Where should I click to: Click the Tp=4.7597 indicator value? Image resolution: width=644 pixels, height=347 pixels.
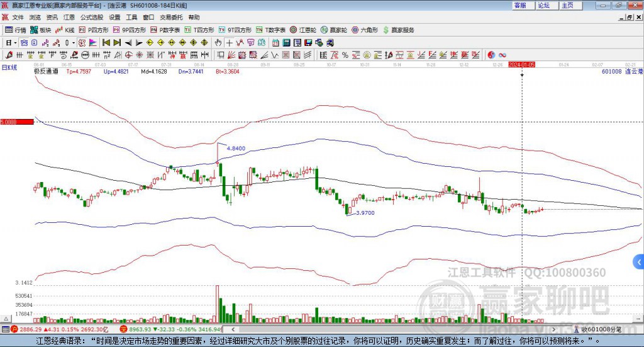79,72
